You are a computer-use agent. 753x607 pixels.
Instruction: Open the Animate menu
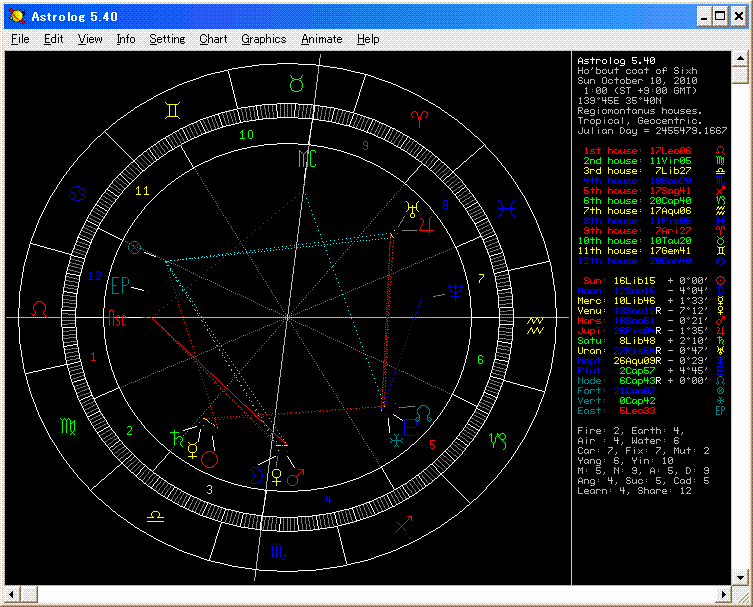(x=321, y=39)
